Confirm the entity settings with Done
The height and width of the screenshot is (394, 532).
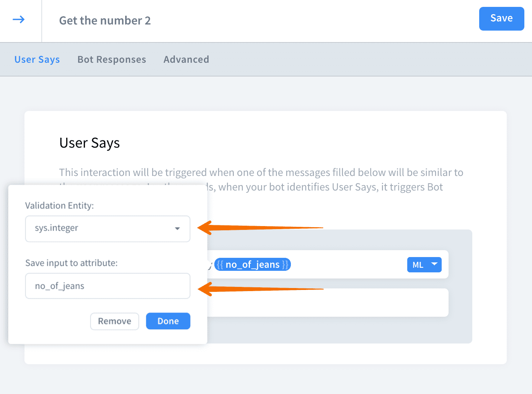[x=168, y=321]
